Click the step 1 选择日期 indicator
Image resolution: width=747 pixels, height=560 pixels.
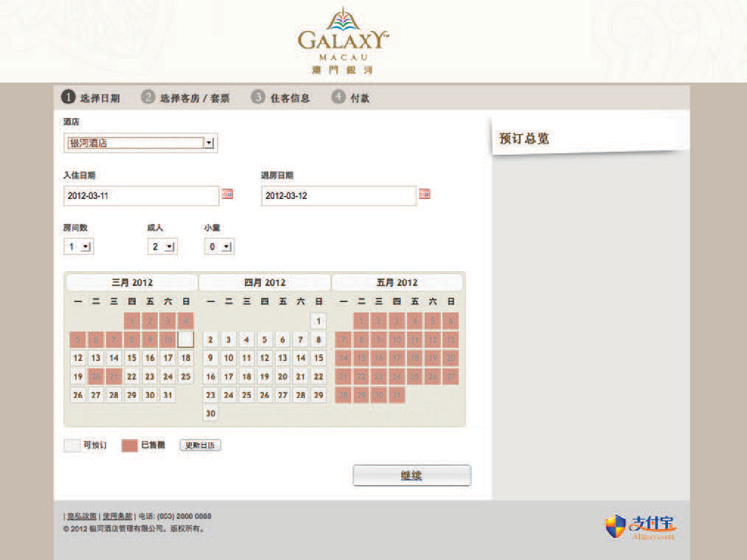(91, 97)
